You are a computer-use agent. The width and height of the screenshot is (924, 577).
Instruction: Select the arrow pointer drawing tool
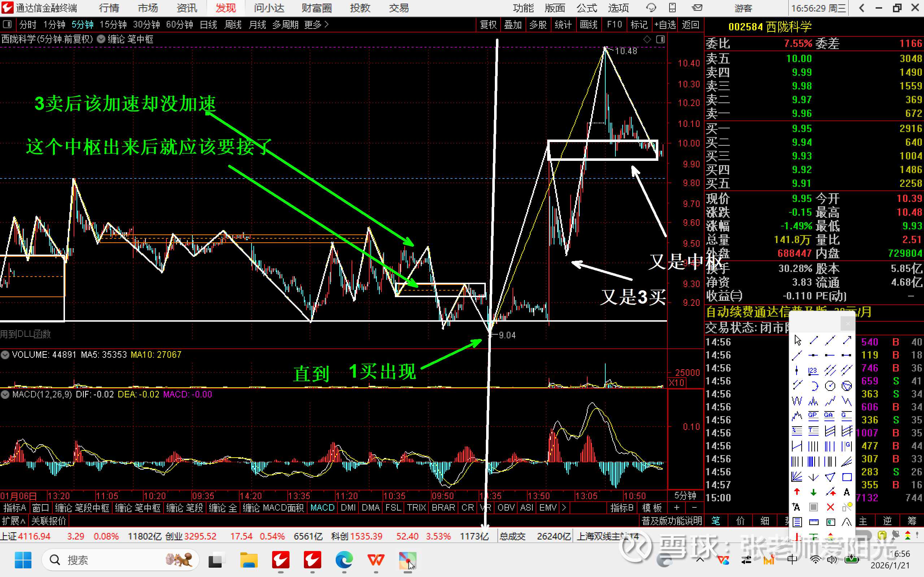coord(797,340)
